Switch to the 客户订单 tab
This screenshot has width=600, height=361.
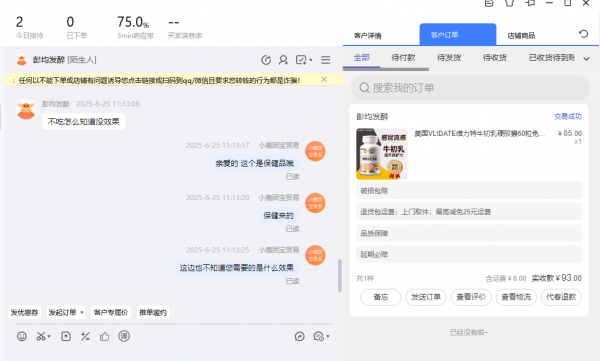[x=458, y=34]
